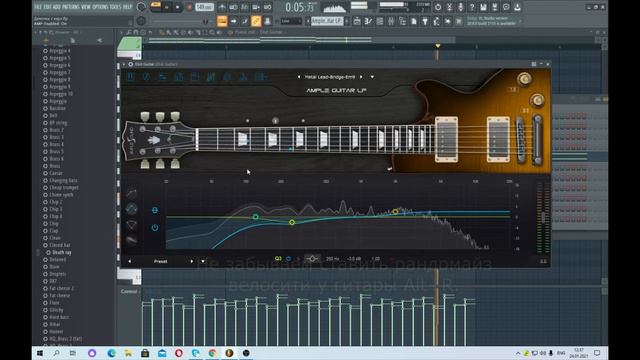The image size is (640, 360).
Task: Open the Browser view icon in toolbar
Action: click(402, 21)
